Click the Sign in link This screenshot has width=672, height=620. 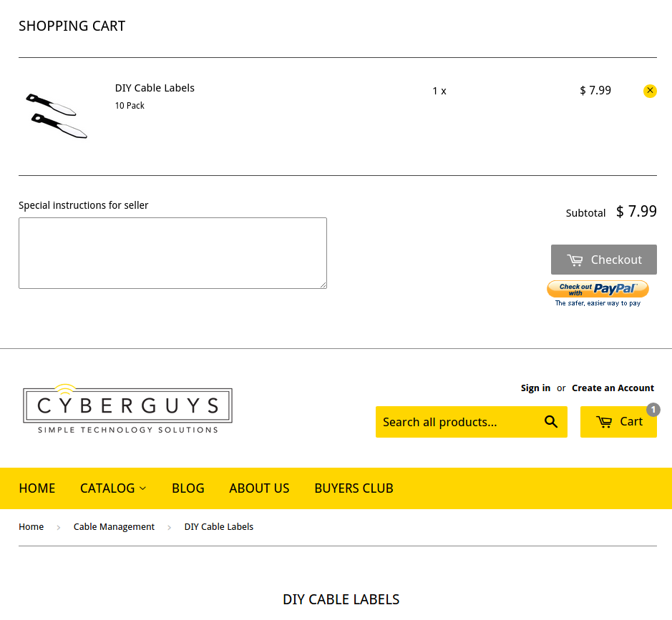(535, 388)
